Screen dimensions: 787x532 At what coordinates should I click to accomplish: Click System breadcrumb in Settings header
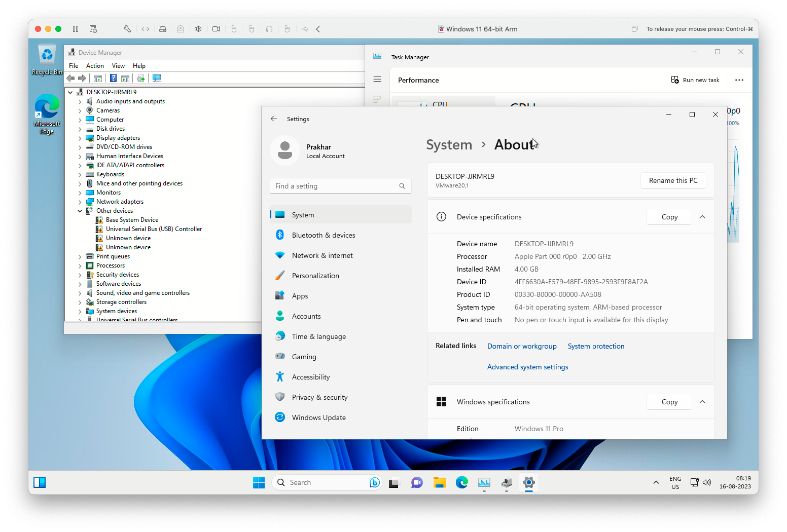coord(449,145)
